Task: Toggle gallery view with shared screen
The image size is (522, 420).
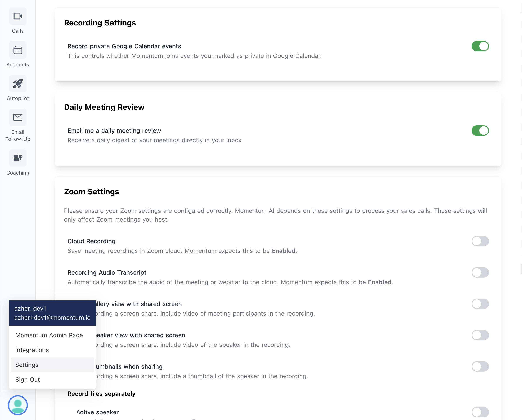Action: (480, 304)
